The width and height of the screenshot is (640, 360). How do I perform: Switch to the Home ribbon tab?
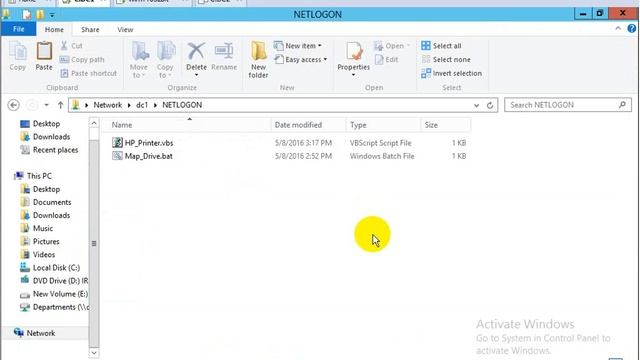[54, 29]
